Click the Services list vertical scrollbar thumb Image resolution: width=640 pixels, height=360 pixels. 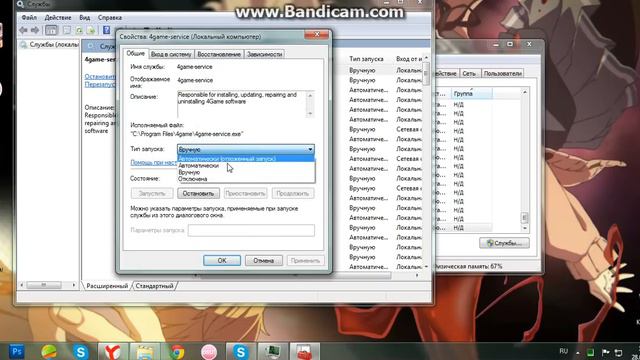426,73
